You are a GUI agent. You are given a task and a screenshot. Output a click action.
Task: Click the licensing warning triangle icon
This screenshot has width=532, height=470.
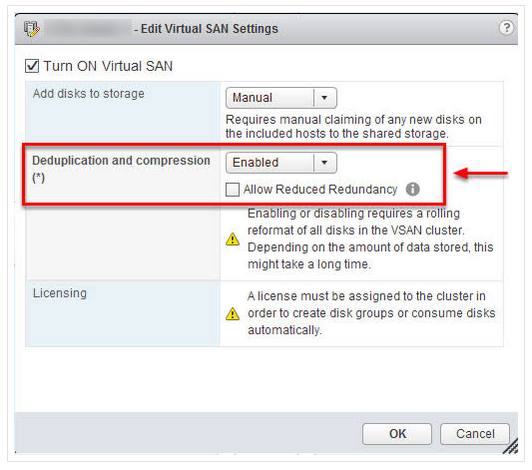pos(232,314)
